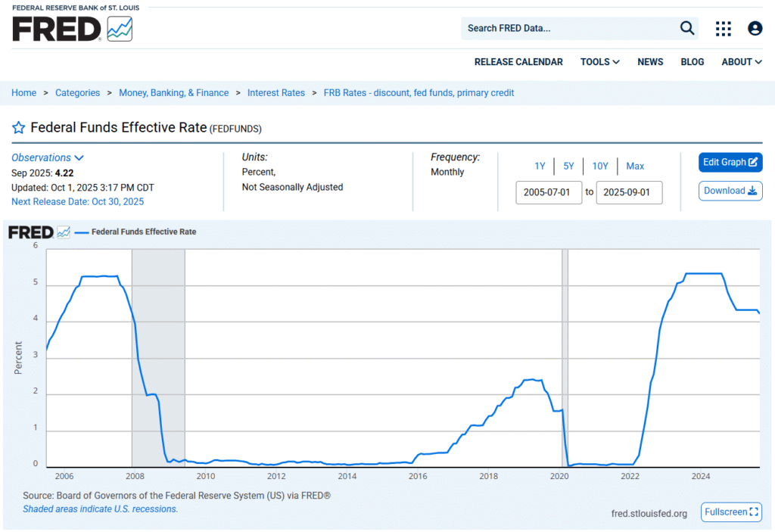Image resolution: width=775 pixels, height=532 pixels.
Task: Open the apps grid icon top right
Action: (723, 28)
